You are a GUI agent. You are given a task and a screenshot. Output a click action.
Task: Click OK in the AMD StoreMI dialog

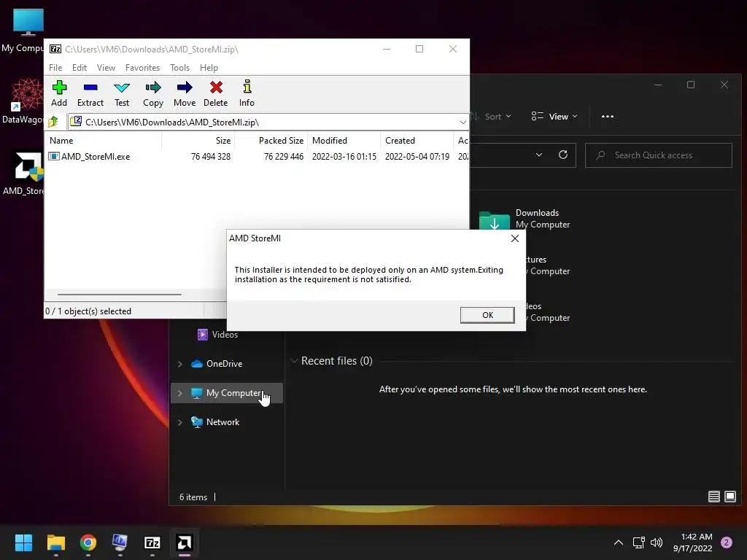(487, 315)
